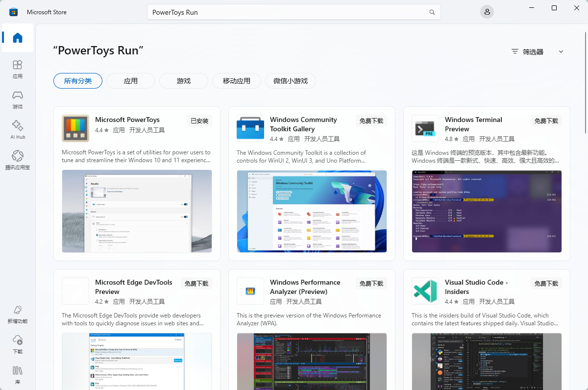The image size is (588, 390).
Task: Click 免费下载 for Windows Community Toolkit Gallery
Action: [x=371, y=121]
